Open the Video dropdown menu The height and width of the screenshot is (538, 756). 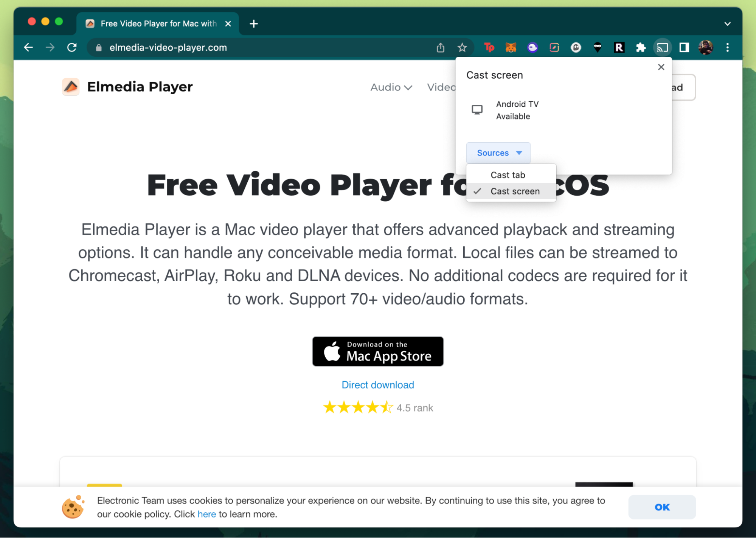[444, 87]
